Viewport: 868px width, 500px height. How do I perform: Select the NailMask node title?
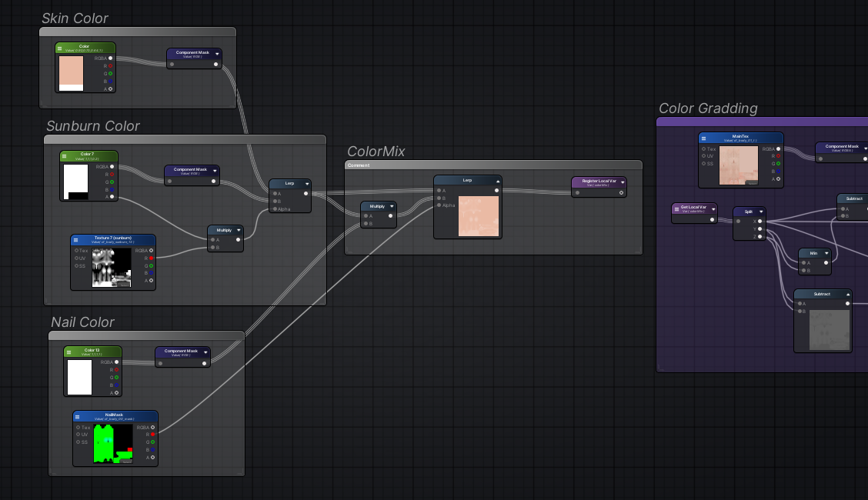pos(114,415)
